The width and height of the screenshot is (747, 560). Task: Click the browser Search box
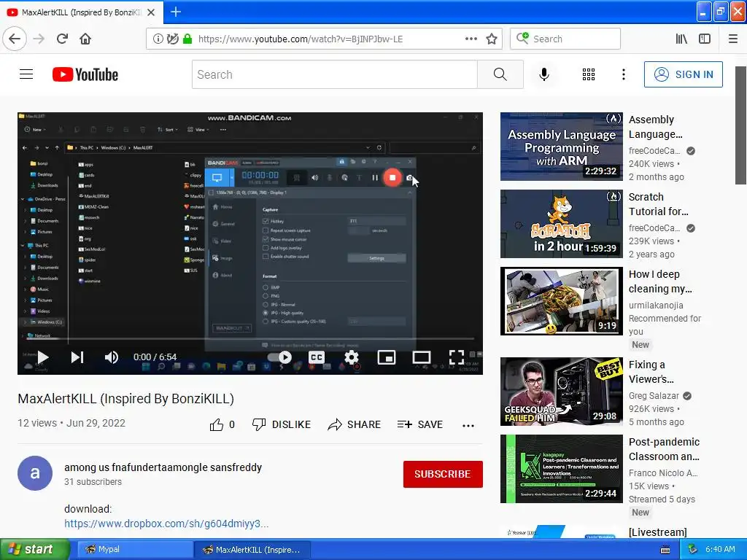[x=565, y=39]
